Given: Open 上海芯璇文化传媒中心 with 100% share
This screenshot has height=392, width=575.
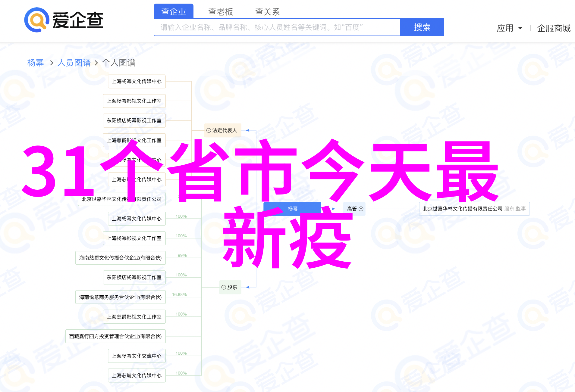Looking at the screenshot, I should (x=137, y=375).
